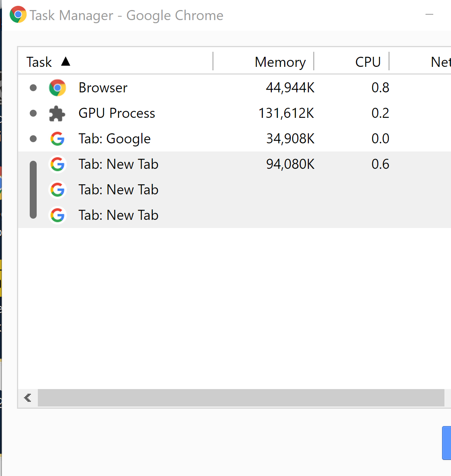This screenshot has height=476, width=451.
Task: Click the End process button
Action: [448, 443]
